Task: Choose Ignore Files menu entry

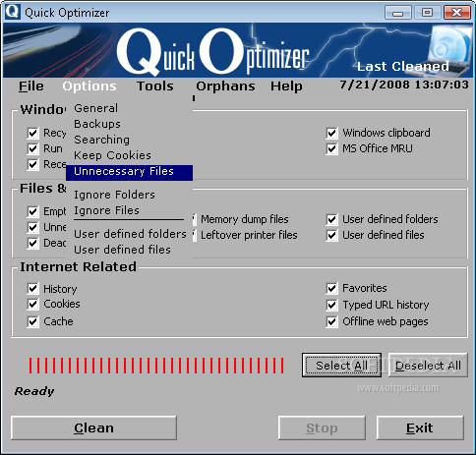Action: [129, 210]
